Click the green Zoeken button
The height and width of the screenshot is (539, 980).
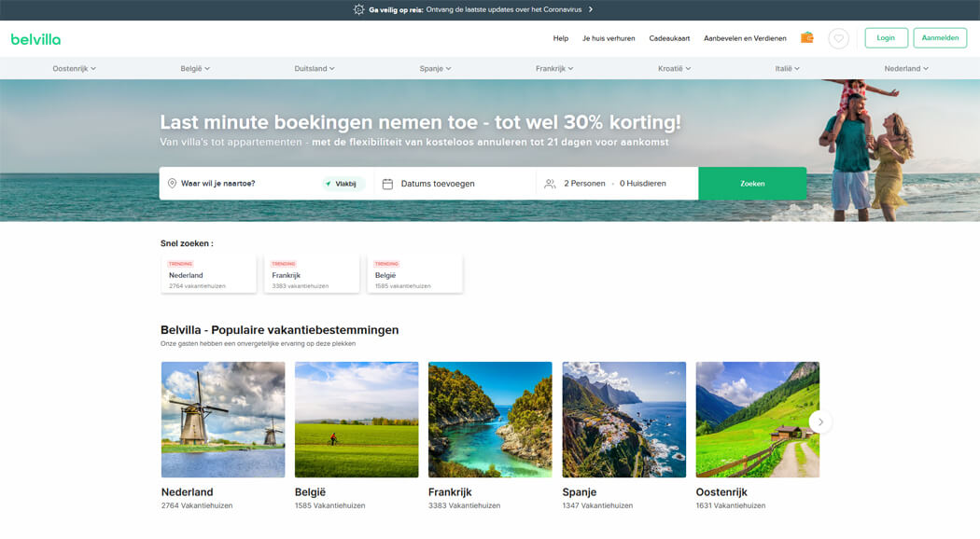pyautogui.click(x=752, y=184)
